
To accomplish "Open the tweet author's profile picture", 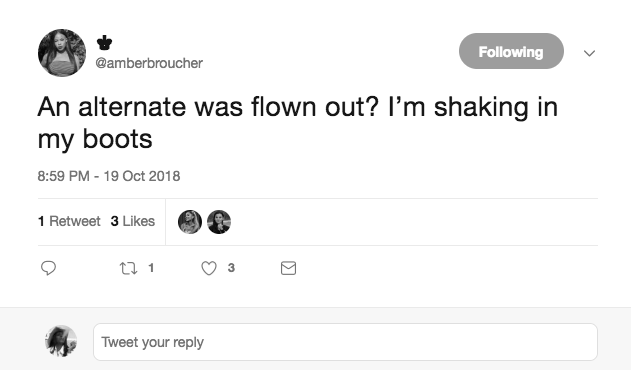I will (62, 53).
